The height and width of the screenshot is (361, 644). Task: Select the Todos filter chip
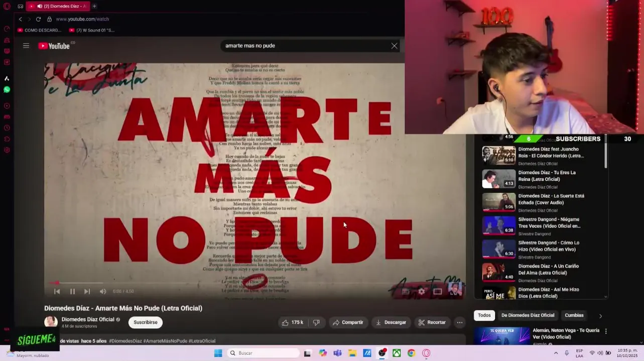pyautogui.click(x=484, y=315)
